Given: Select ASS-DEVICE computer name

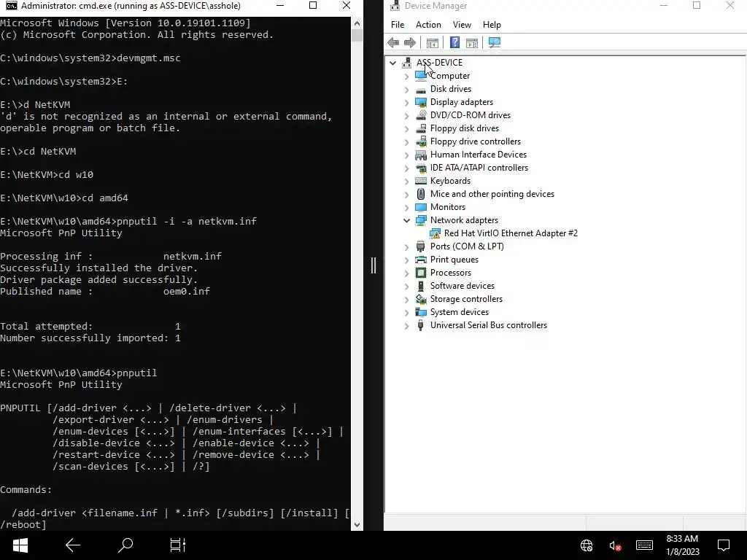Looking at the screenshot, I should click(439, 63).
